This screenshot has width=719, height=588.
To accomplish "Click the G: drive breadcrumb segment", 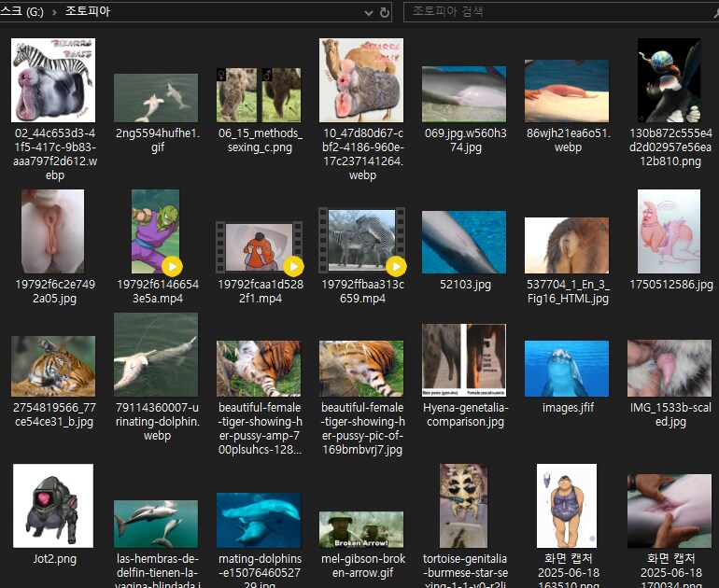I will pos(21,11).
